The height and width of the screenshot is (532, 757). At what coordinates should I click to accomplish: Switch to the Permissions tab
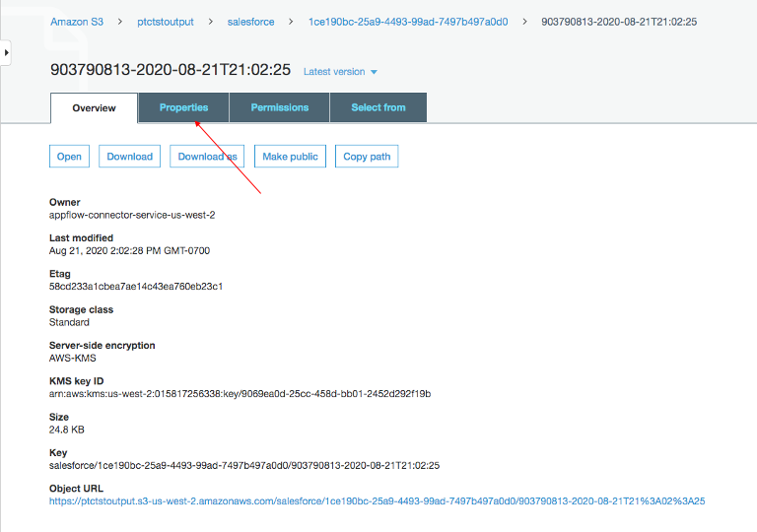[280, 107]
